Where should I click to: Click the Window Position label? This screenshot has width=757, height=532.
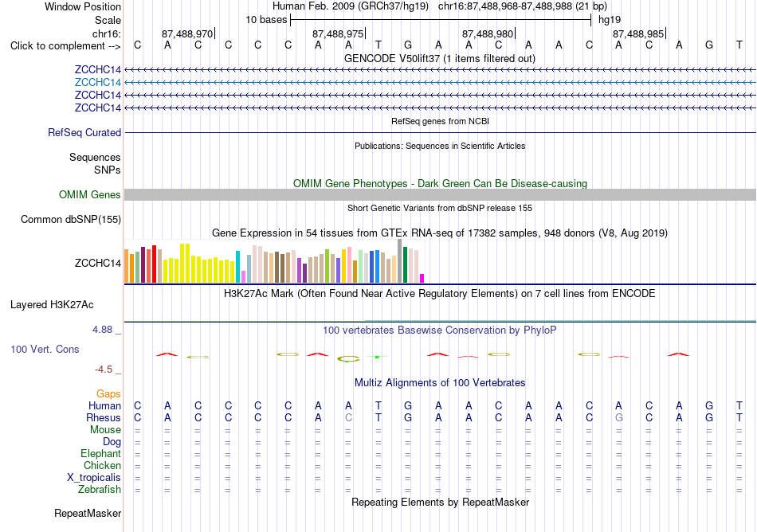(x=83, y=6)
